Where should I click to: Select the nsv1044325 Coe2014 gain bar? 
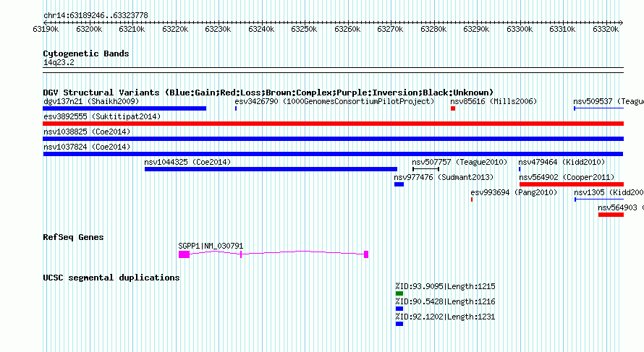coord(271,169)
